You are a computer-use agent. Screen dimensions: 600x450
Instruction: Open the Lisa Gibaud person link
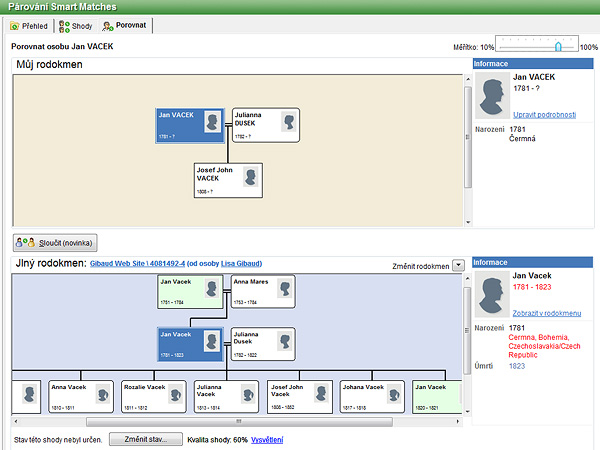[241, 263]
